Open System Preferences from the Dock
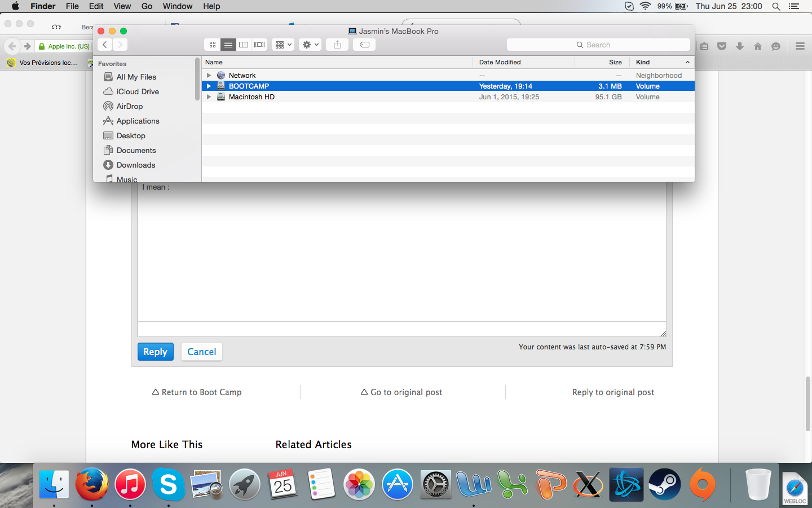Screen dimensions: 812x508 click(x=436, y=484)
